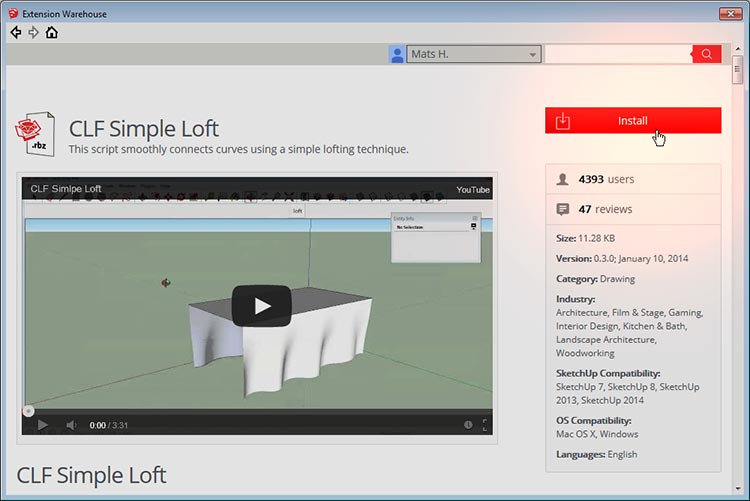
Task: Click the Size 11.28 KB text
Action: point(585,238)
